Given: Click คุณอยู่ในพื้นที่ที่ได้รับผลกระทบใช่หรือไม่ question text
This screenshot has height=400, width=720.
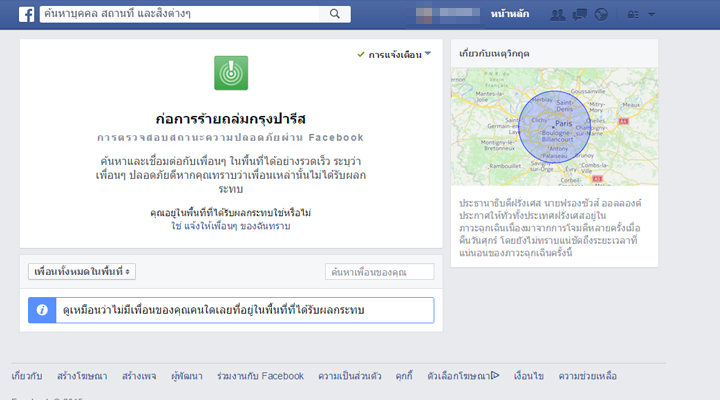Looking at the screenshot, I should [231, 213].
